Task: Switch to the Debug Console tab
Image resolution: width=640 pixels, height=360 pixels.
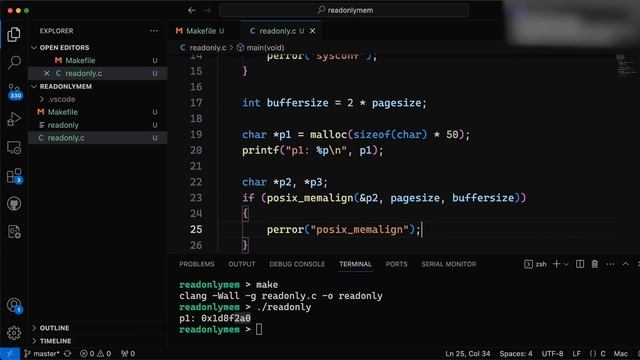Action: 297,264
